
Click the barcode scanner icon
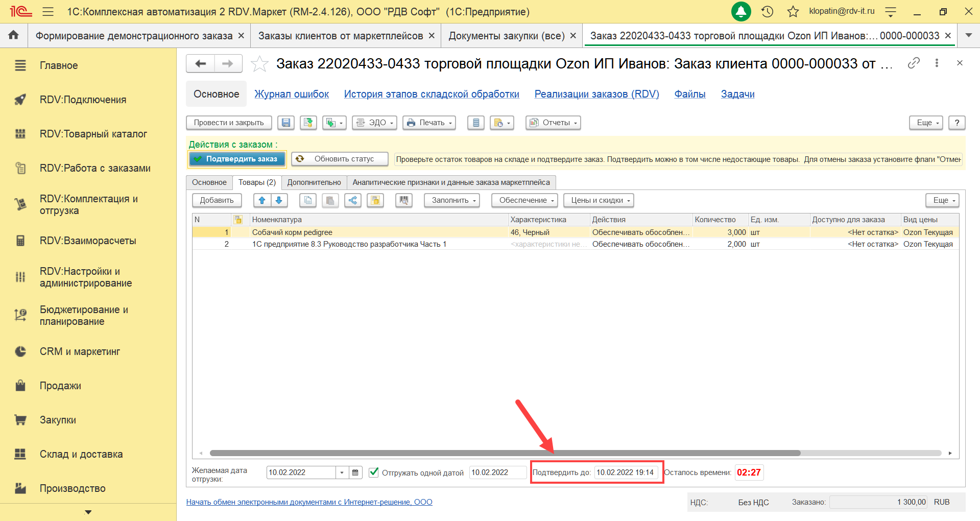[x=403, y=200]
